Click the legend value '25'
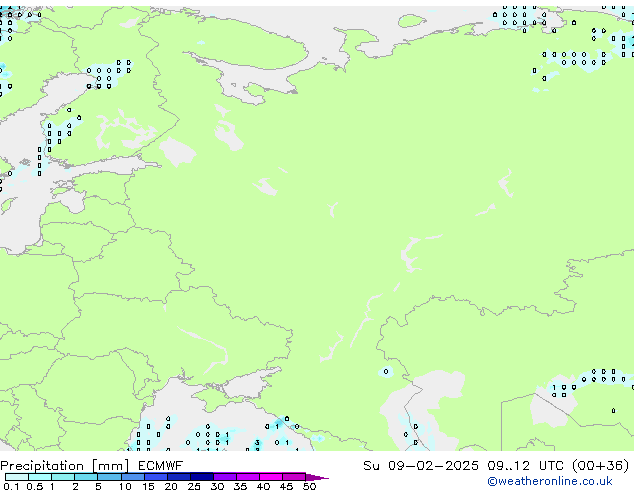The height and width of the screenshot is (490, 634). tap(194, 486)
